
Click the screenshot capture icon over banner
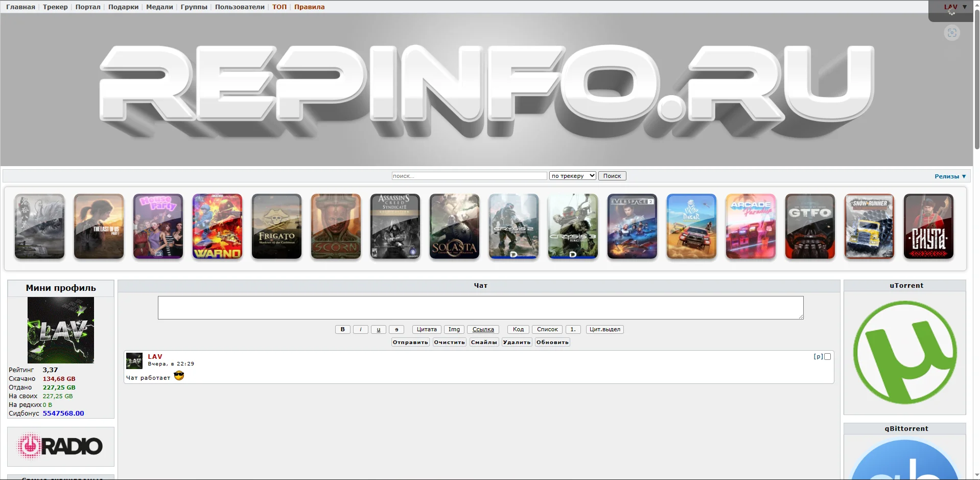click(952, 33)
